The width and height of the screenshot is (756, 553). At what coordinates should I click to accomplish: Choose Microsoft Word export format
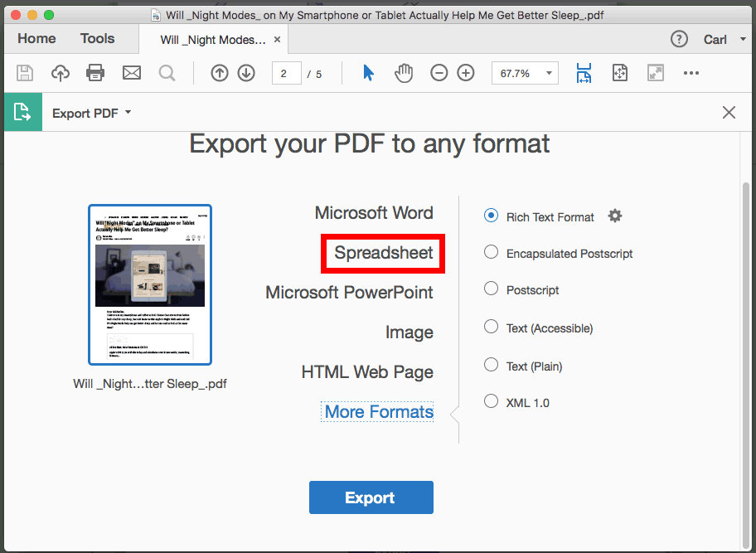click(374, 212)
